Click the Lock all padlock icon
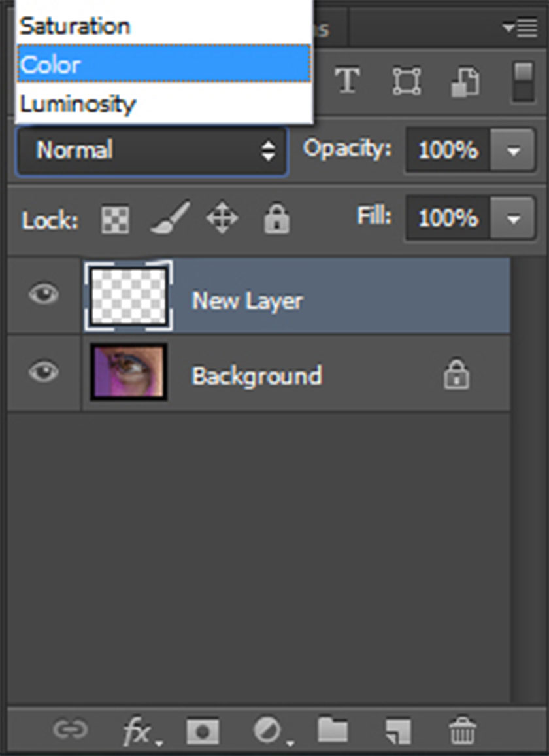Image resolution: width=549 pixels, height=756 pixels. [276, 219]
